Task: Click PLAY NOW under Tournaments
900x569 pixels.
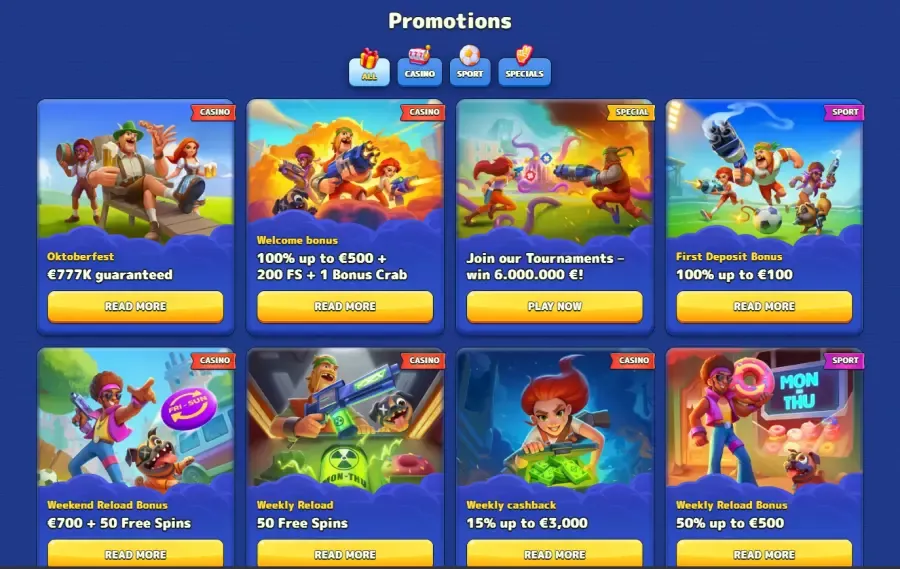Action: pos(554,307)
